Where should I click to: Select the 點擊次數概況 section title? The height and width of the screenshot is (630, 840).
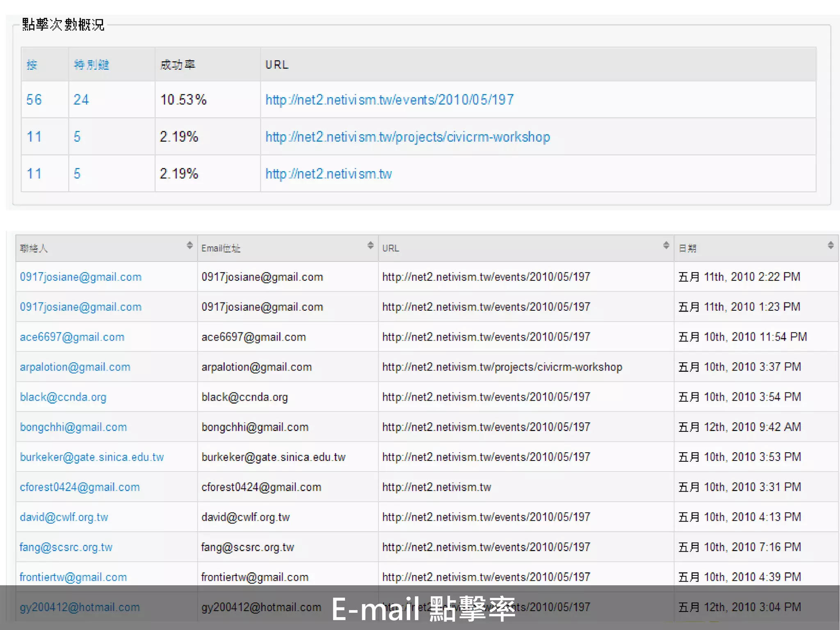point(63,25)
